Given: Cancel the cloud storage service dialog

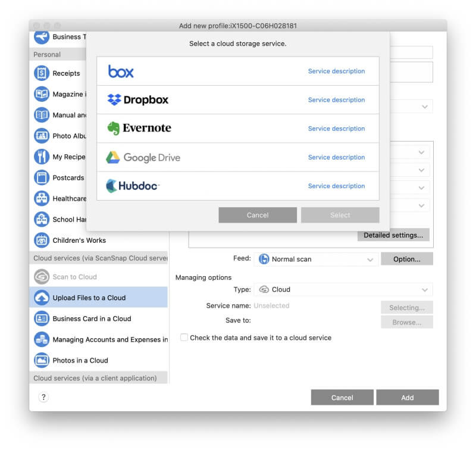Looking at the screenshot, I should [258, 215].
